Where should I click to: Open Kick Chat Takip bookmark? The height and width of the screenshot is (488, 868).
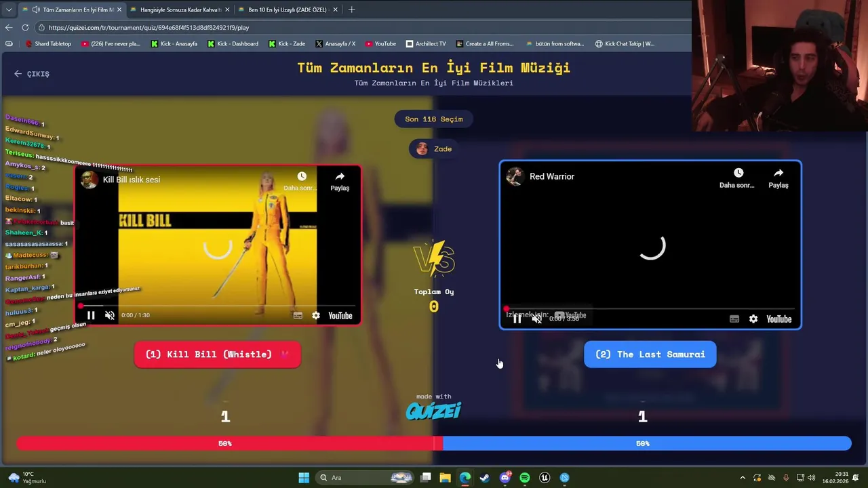click(625, 43)
